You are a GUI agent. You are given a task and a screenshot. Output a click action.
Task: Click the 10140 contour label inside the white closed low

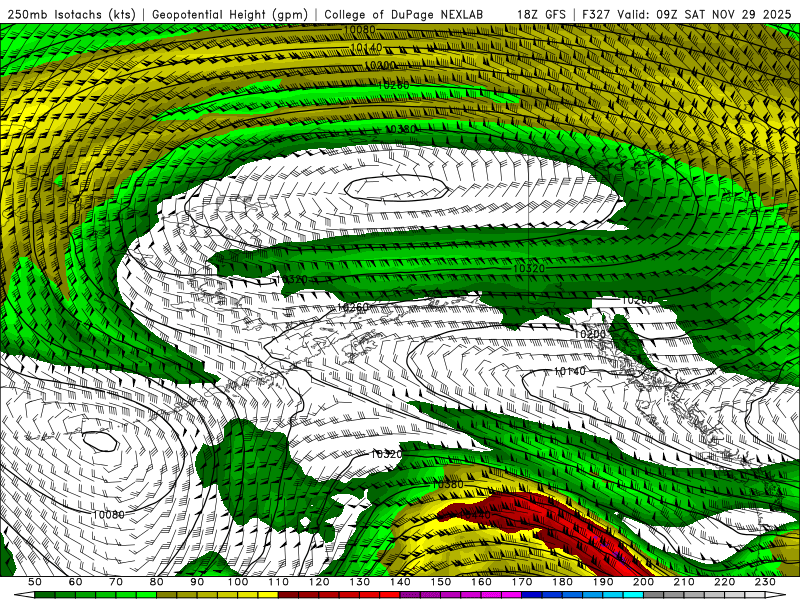[570, 371]
